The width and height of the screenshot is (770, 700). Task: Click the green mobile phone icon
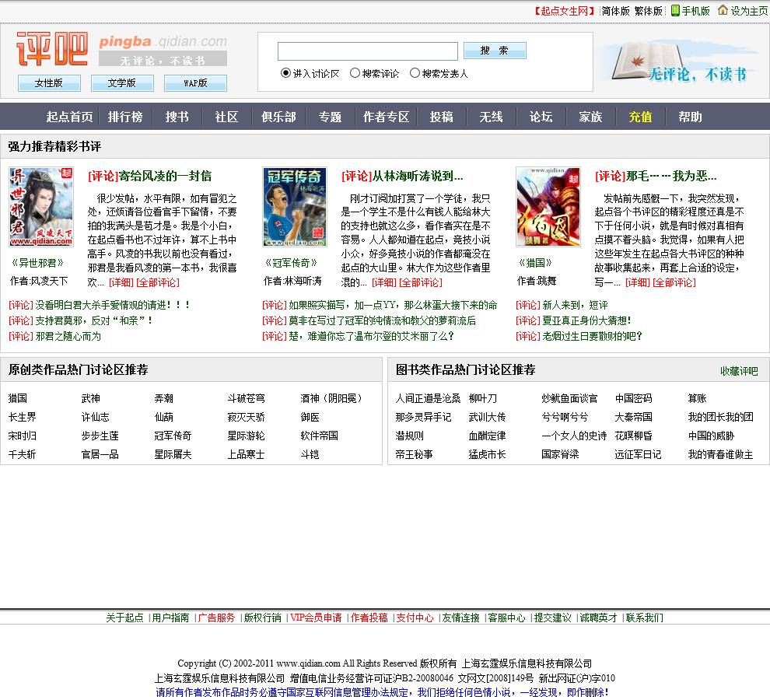tap(675, 10)
